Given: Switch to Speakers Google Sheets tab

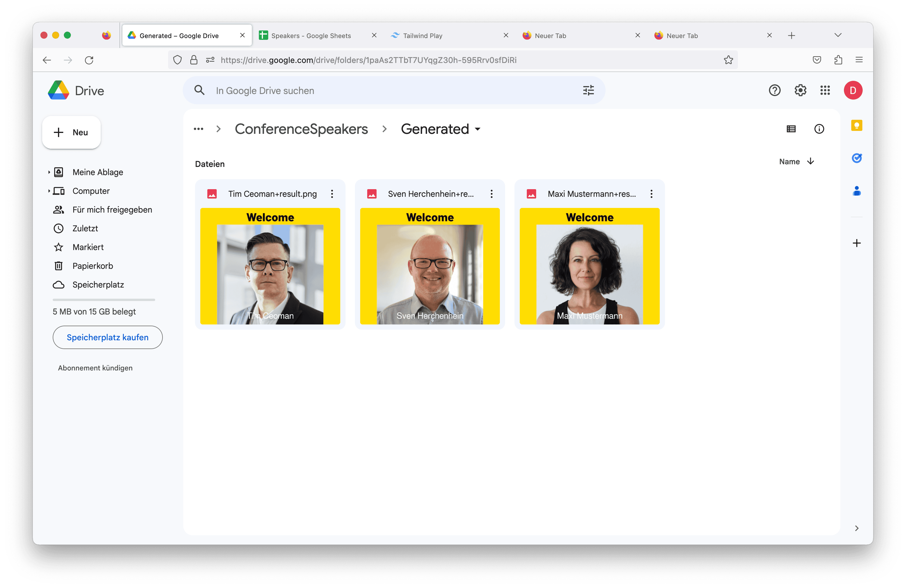Looking at the screenshot, I should pyautogui.click(x=311, y=36).
